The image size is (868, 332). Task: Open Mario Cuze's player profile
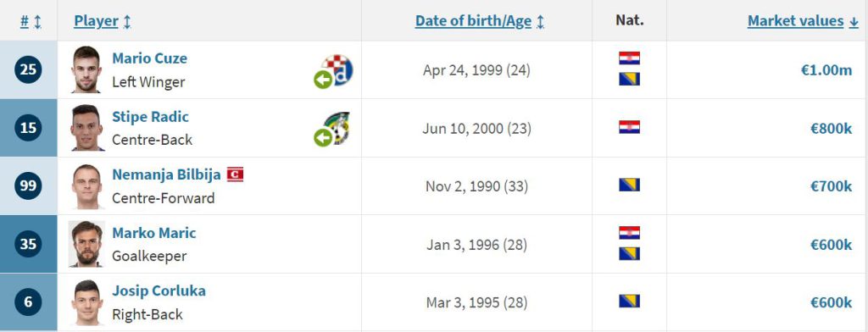(x=149, y=58)
